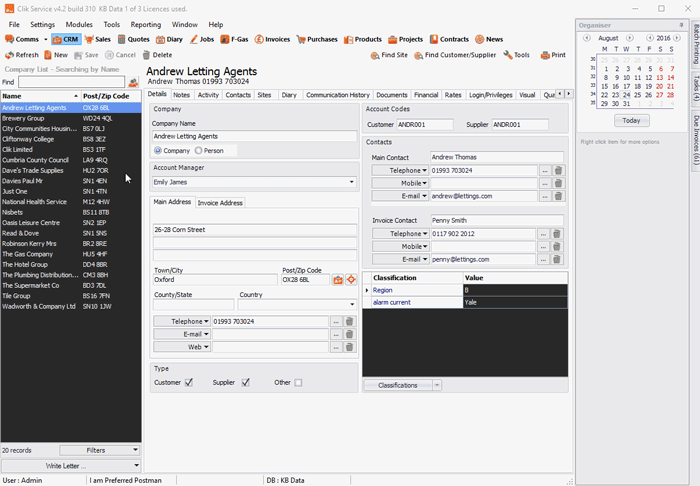Open the Country dropdown list
The width and height of the screenshot is (700, 486).
pyautogui.click(x=351, y=304)
